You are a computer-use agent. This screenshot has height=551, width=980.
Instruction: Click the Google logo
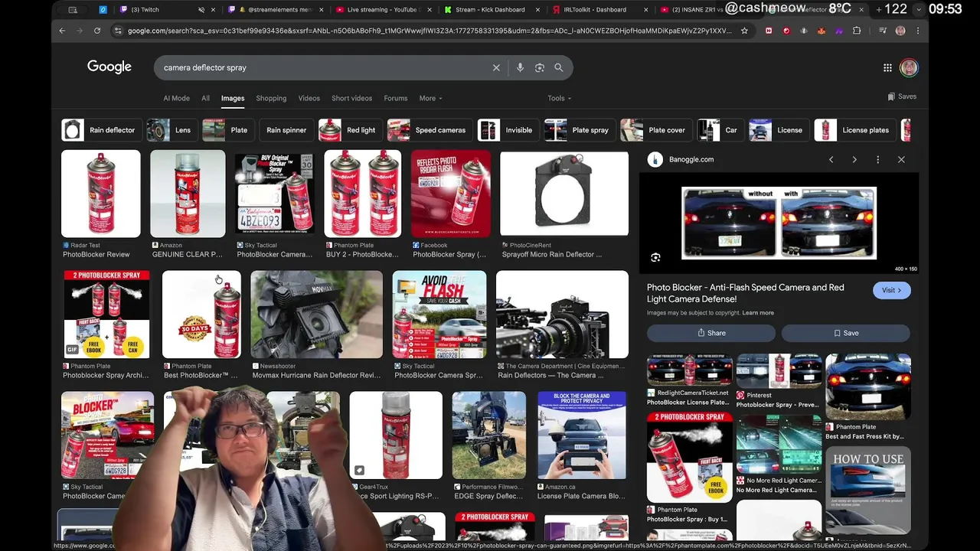click(x=109, y=67)
